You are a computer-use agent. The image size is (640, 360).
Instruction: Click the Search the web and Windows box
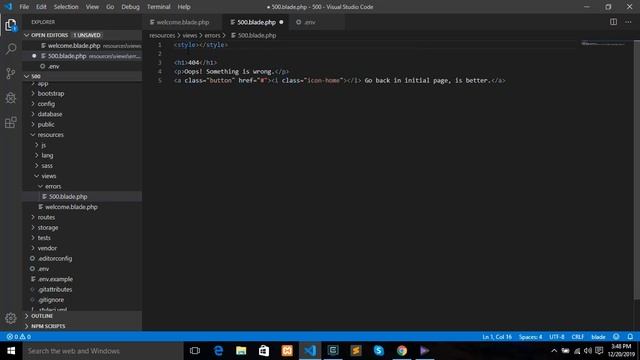(103, 351)
